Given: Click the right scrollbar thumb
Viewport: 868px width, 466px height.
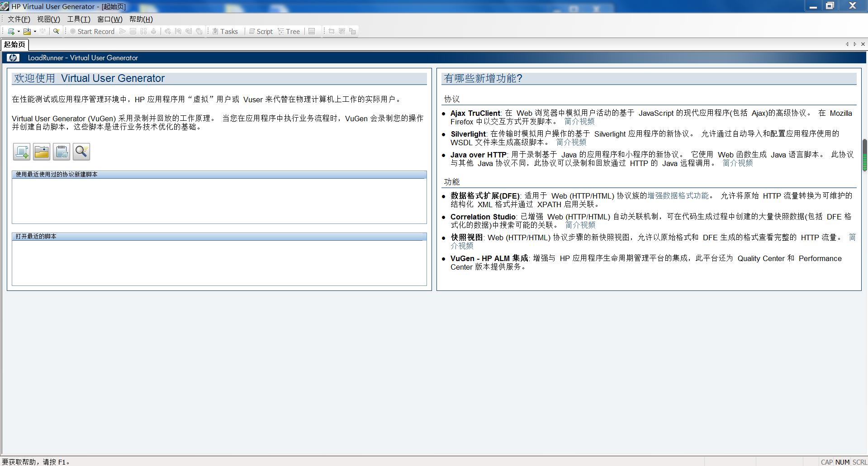Looking at the screenshot, I should (865, 155).
